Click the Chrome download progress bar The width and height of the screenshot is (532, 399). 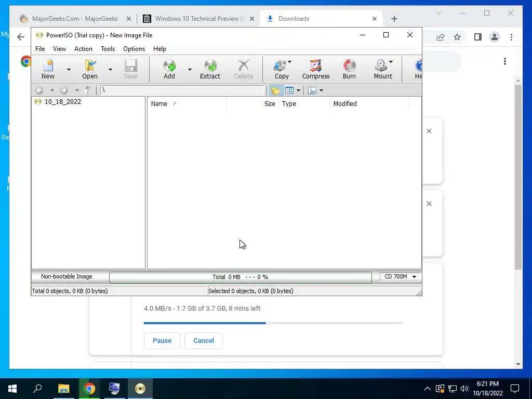click(273, 323)
